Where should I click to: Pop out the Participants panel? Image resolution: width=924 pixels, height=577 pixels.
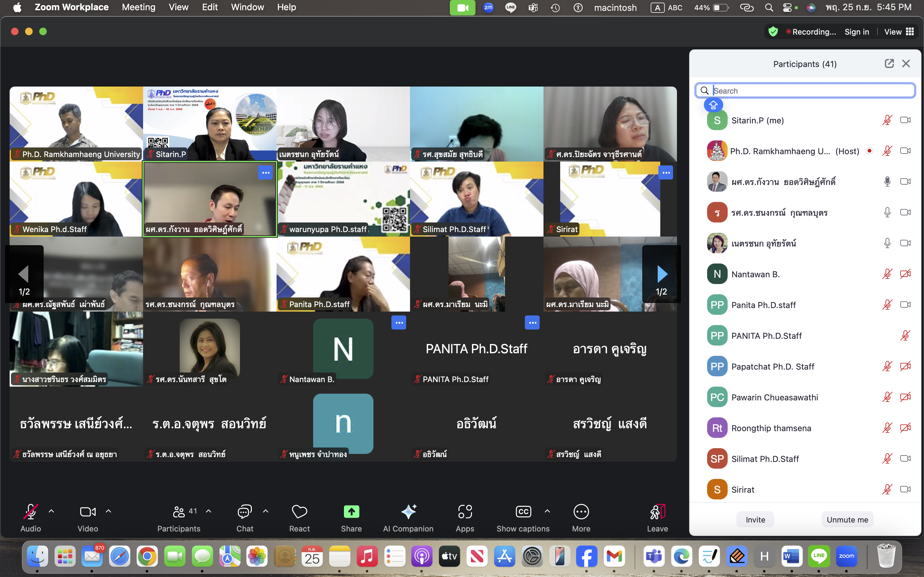point(889,64)
